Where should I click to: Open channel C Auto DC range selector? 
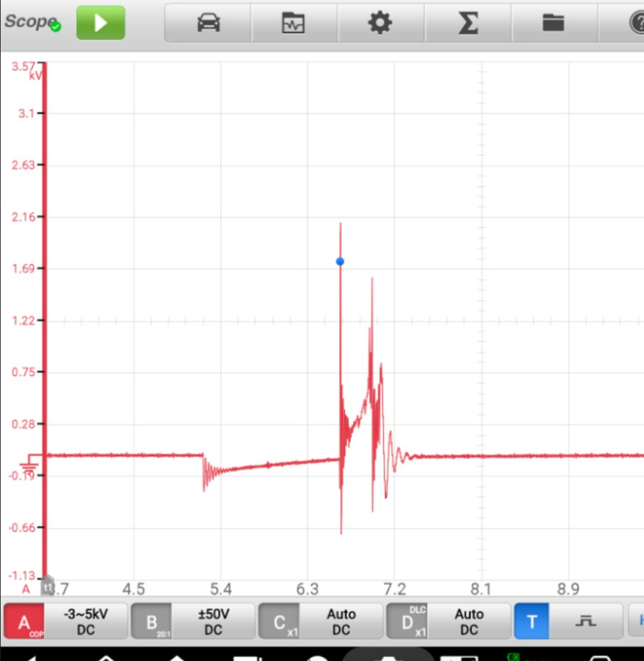(341, 621)
